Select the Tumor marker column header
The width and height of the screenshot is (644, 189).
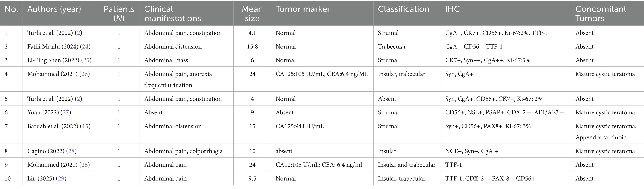point(303,9)
